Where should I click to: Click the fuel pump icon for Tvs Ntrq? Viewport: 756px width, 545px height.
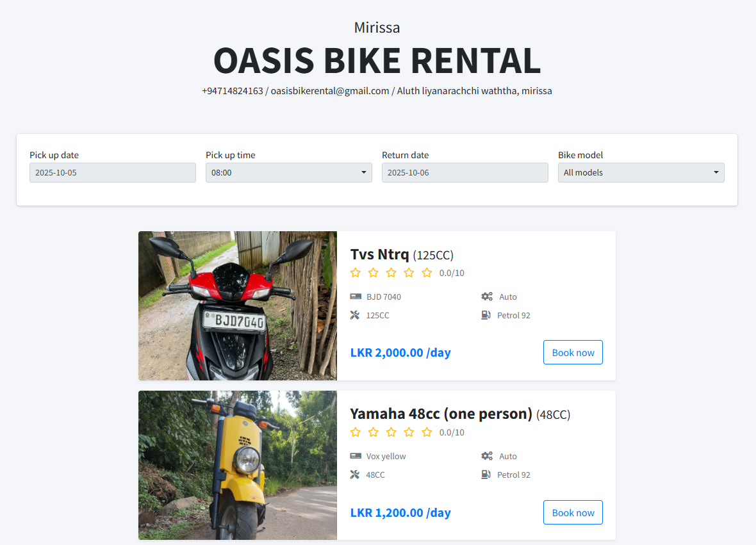pos(486,315)
